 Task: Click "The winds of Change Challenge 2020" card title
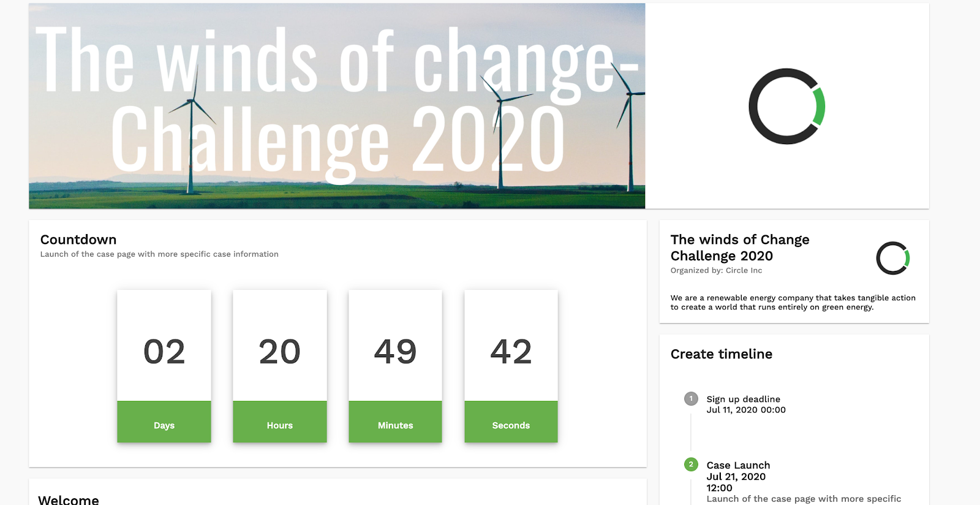(740, 248)
